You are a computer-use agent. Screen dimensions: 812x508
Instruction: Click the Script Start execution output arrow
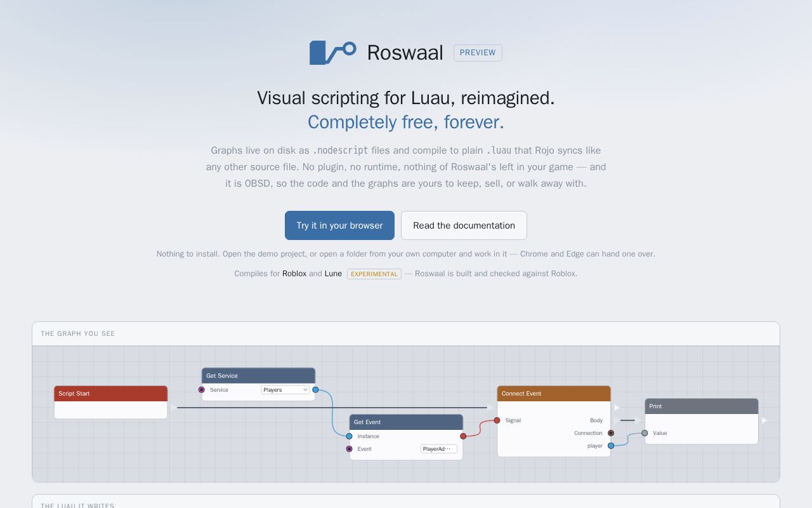point(173,408)
